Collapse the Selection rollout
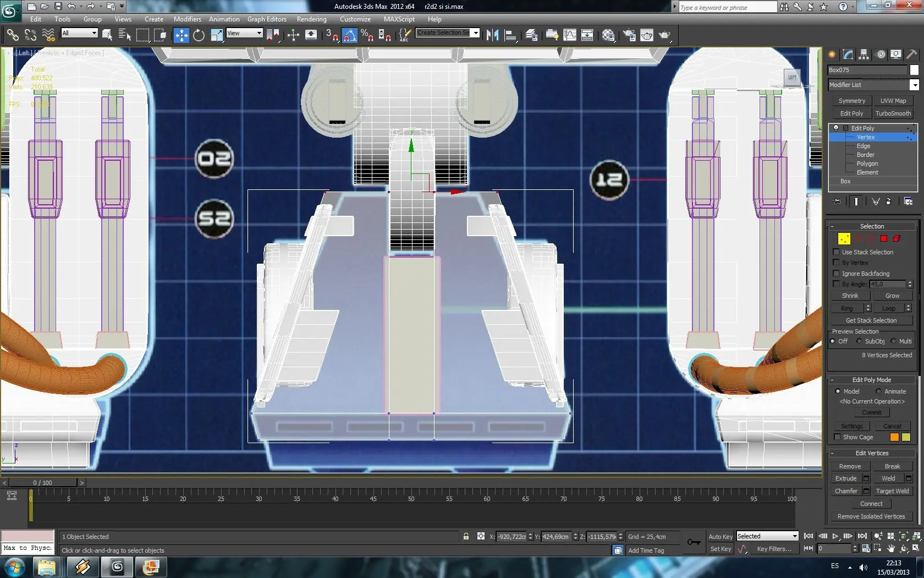Image resolution: width=924 pixels, height=578 pixels. point(832,226)
